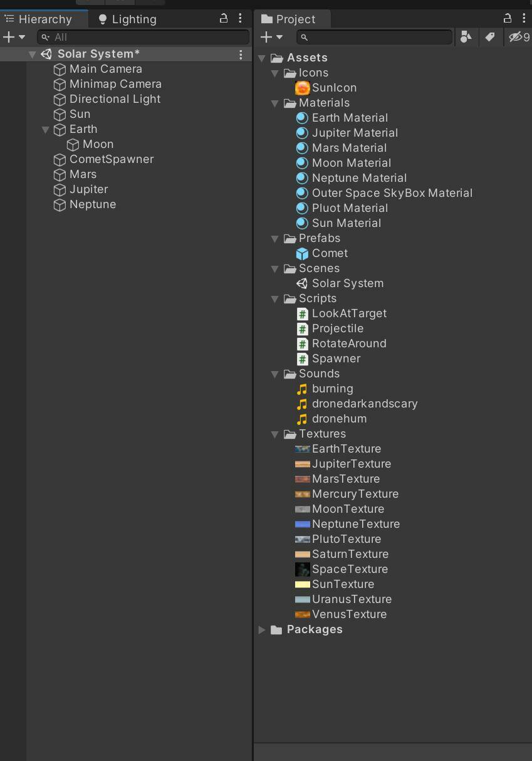This screenshot has width=532, height=761.
Task: Select the LookAtTarget script icon
Action: point(302,313)
